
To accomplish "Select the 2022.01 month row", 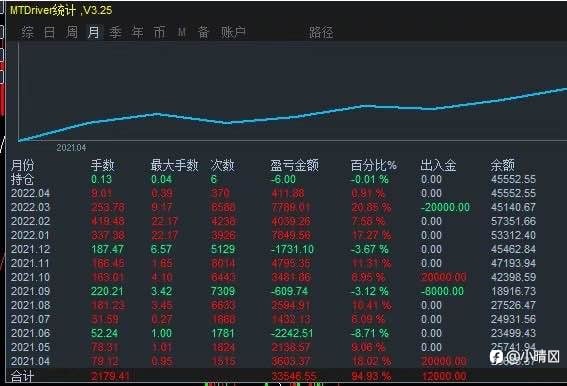I will click(x=30, y=235).
